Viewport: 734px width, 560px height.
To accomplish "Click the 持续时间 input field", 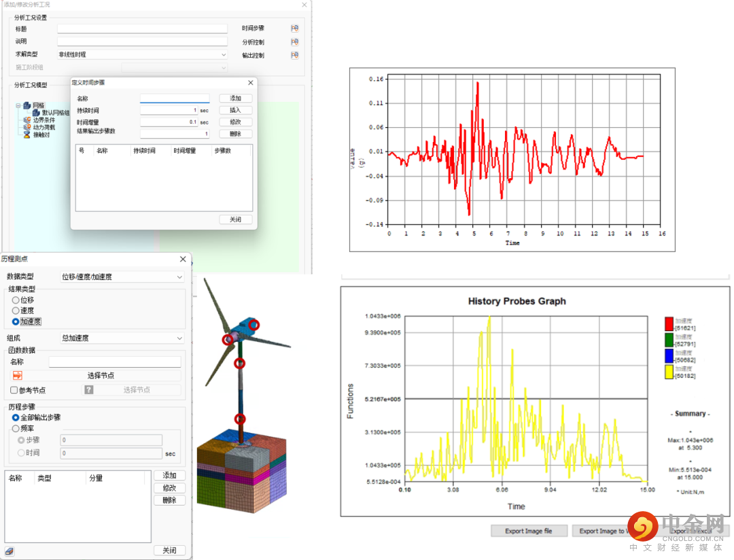I will (169, 111).
